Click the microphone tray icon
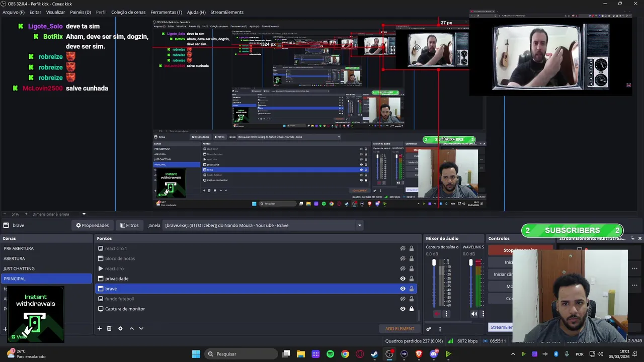Viewport: 644px width, 362px height. point(567,354)
